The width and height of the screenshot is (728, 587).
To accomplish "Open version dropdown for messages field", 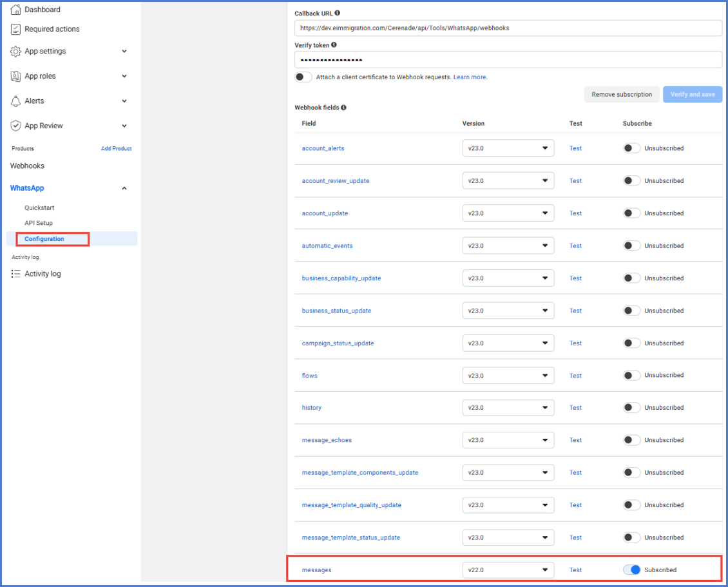I will tap(508, 570).
